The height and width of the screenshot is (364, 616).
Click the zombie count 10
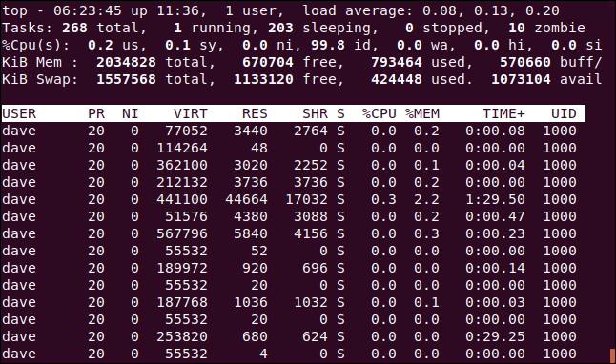(517, 28)
